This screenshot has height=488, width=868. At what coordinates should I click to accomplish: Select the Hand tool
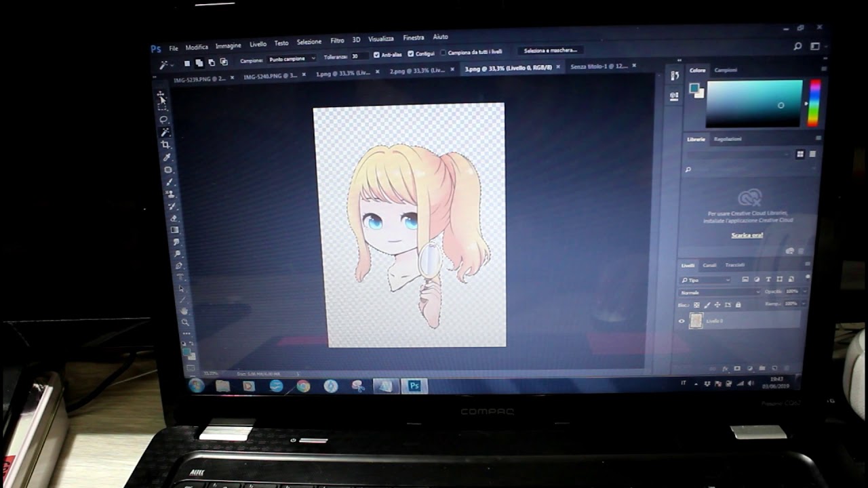[x=184, y=311]
